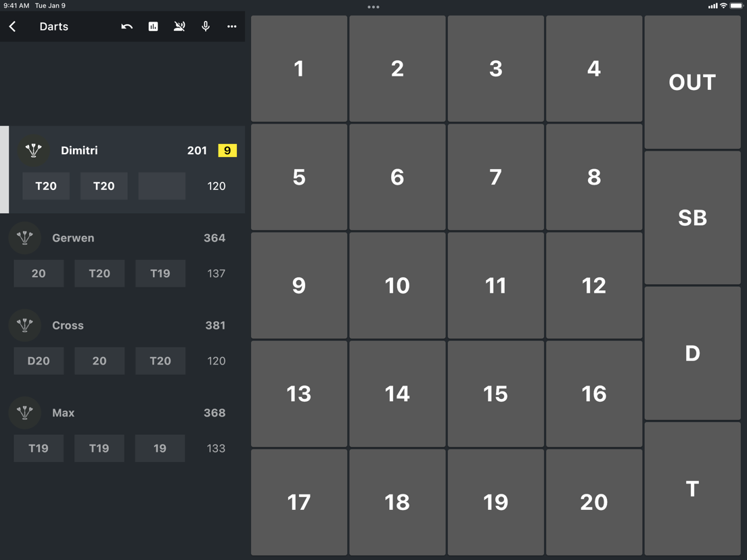
Task: Tap the yellow 9 darts badge
Action: 227,150
